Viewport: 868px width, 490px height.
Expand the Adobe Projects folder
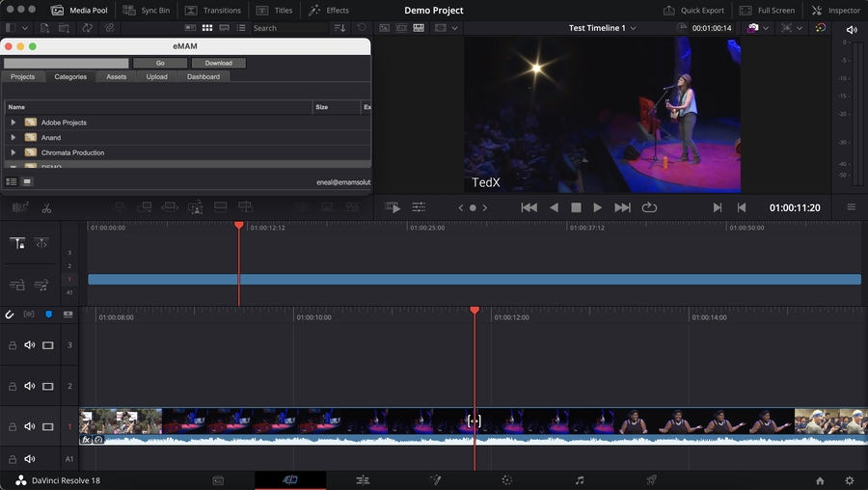[x=14, y=122]
